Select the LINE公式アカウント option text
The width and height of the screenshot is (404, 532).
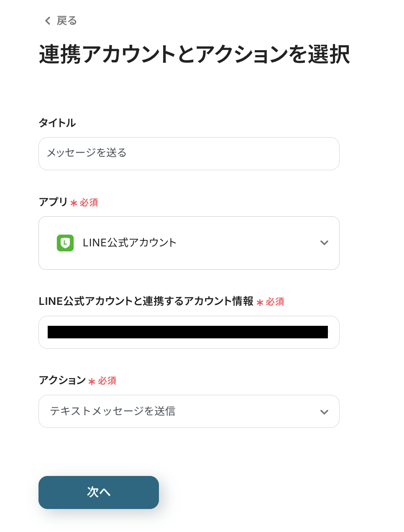tap(130, 243)
